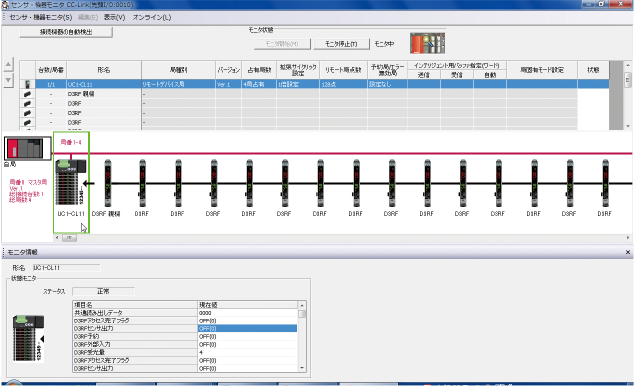Open the センサ・機器モニタ(S) menu
The image size is (634, 387).
point(40,17)
